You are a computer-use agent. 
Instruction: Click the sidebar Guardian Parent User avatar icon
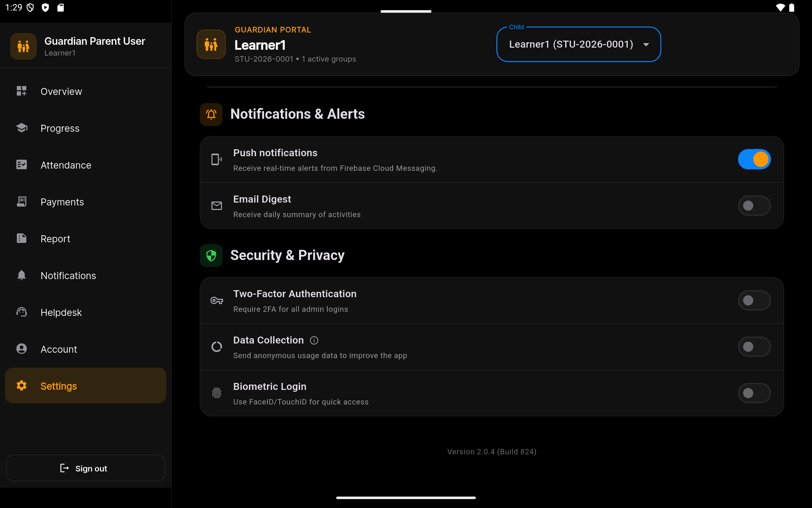point(23,46)
